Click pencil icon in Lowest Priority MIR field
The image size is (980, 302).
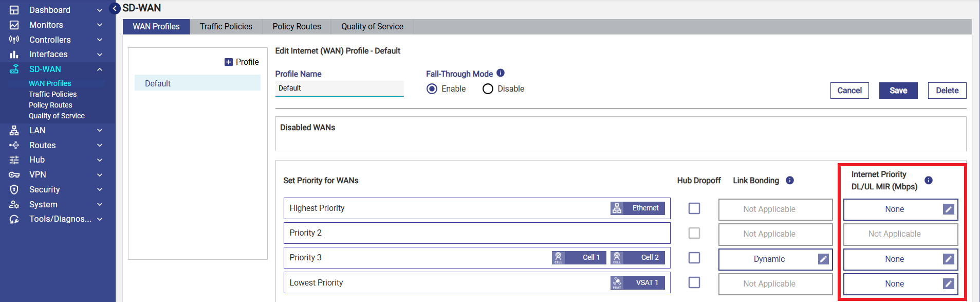(948, 284)
